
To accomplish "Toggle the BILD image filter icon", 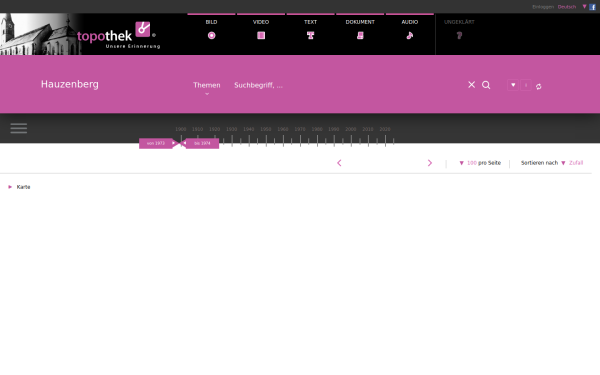I will point(212,36).
